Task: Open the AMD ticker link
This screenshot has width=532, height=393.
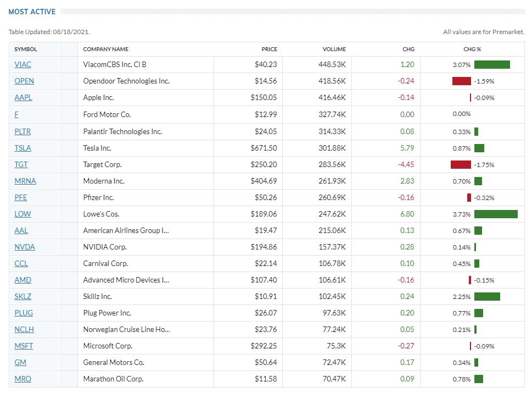Action: (x=23, y=280)
